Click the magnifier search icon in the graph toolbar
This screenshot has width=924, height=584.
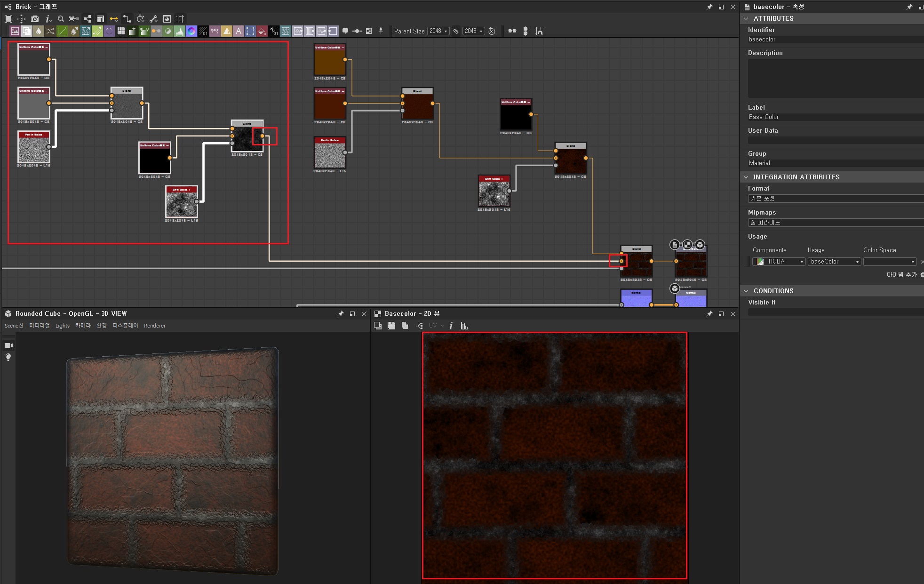(x=61, y=19)
